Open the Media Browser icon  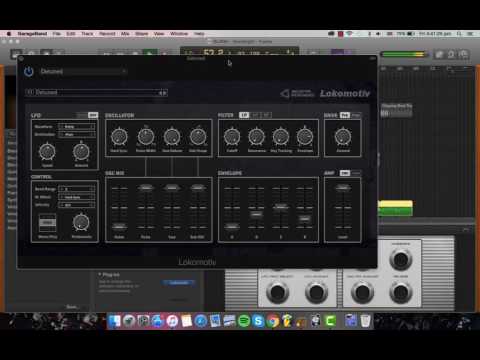coord(463,54)
